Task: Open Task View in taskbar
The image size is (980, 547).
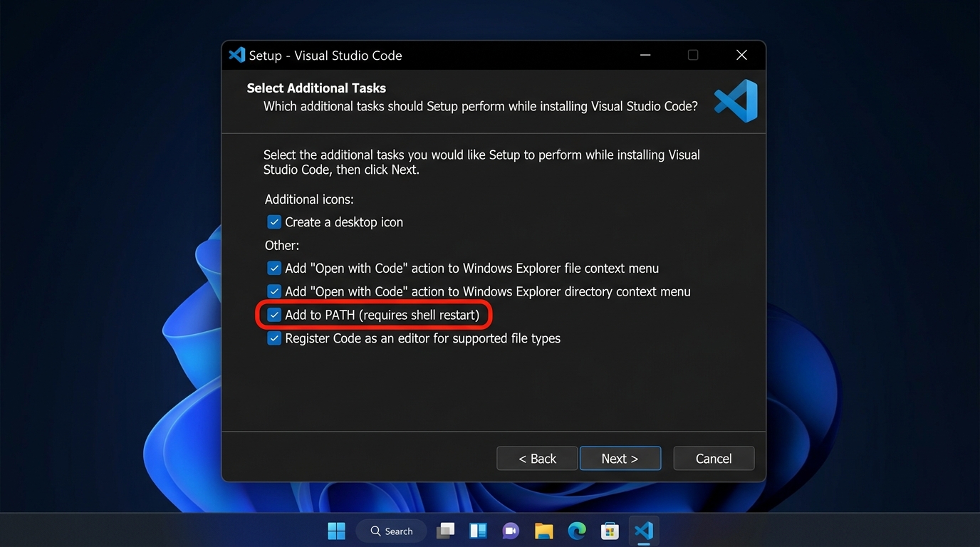Action: pos(446,531)
